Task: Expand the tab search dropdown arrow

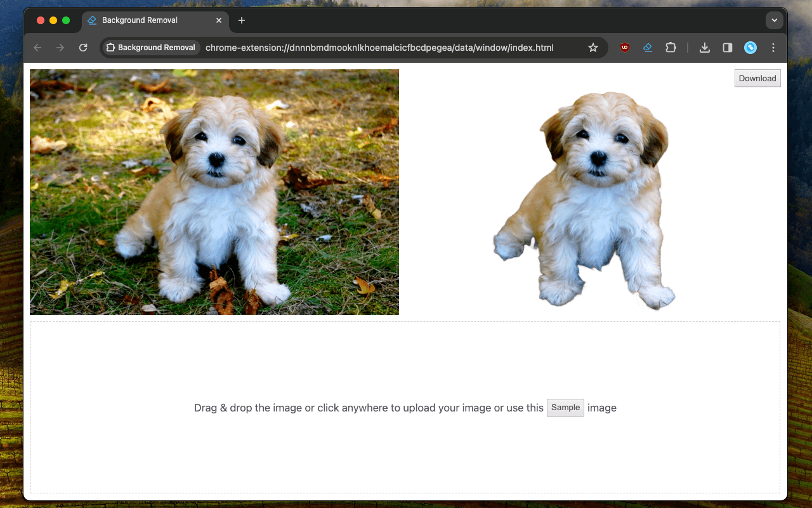Action: click(x=774, y=20)
